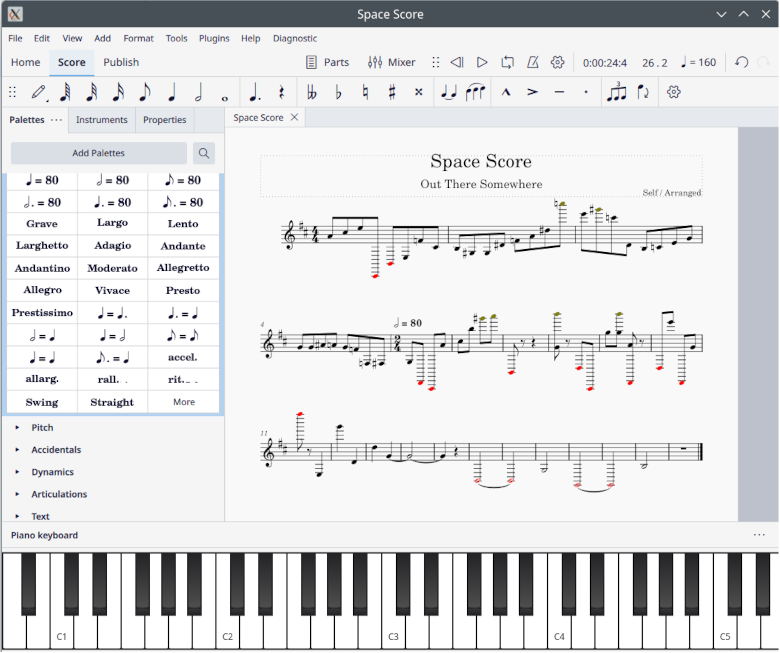Select the whole note duration
The height and width of the screenshot is (653, 780).
coord(224,92)
